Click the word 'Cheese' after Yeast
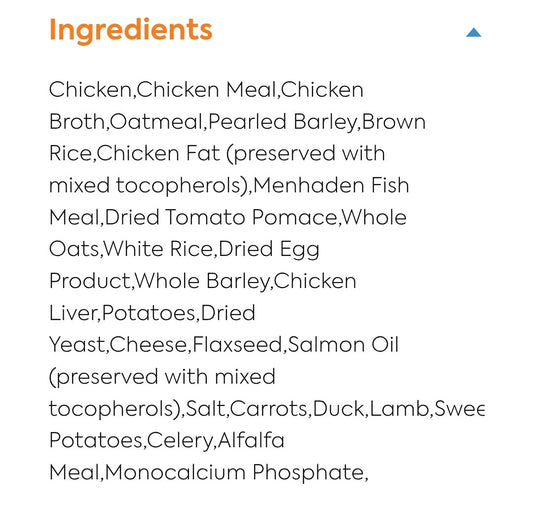Image resolution: width=533 pixels, height=507 pixels. [148, 345]
